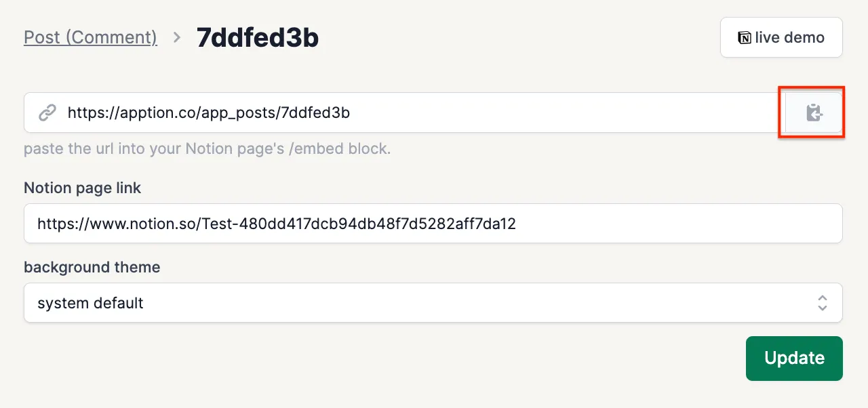Copy the embed URL to clipboard

click(x=813, y=113)
